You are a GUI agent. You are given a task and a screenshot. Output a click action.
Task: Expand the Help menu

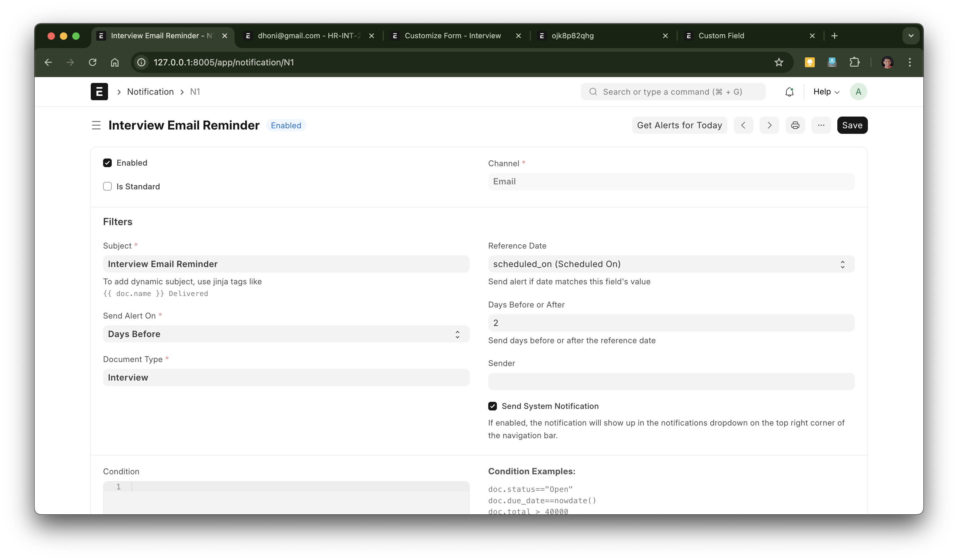tap(826, 92)
